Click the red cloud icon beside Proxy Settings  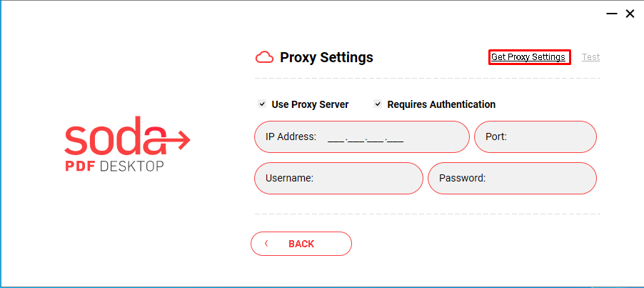264,57
